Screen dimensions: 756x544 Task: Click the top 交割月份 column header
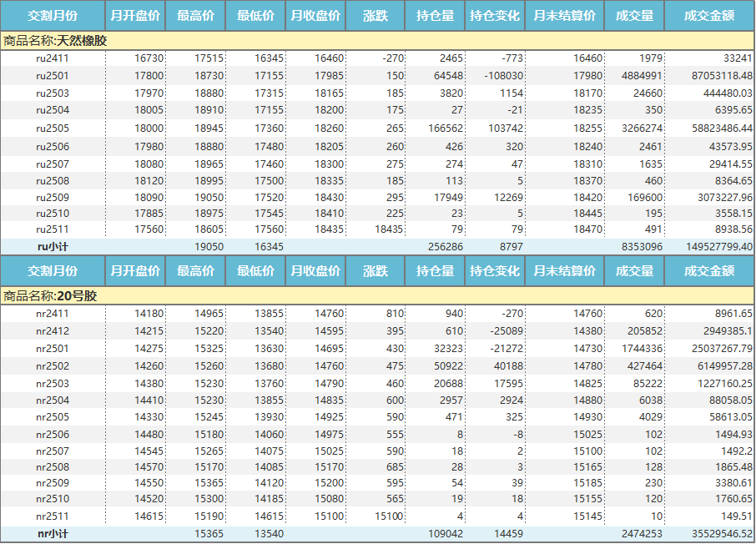53,16
